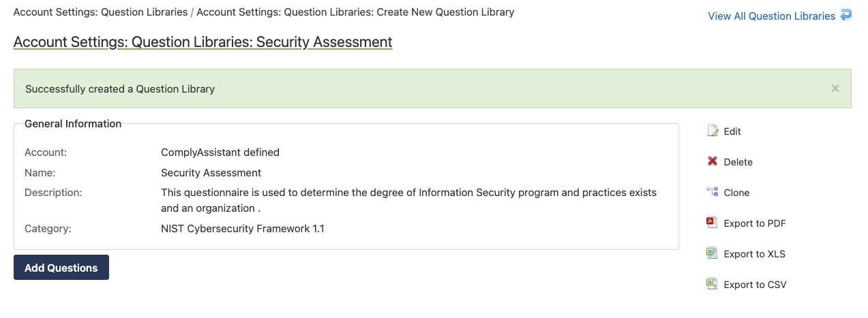
Task: Click the blue return arrow icon
Action: point(846,15)
